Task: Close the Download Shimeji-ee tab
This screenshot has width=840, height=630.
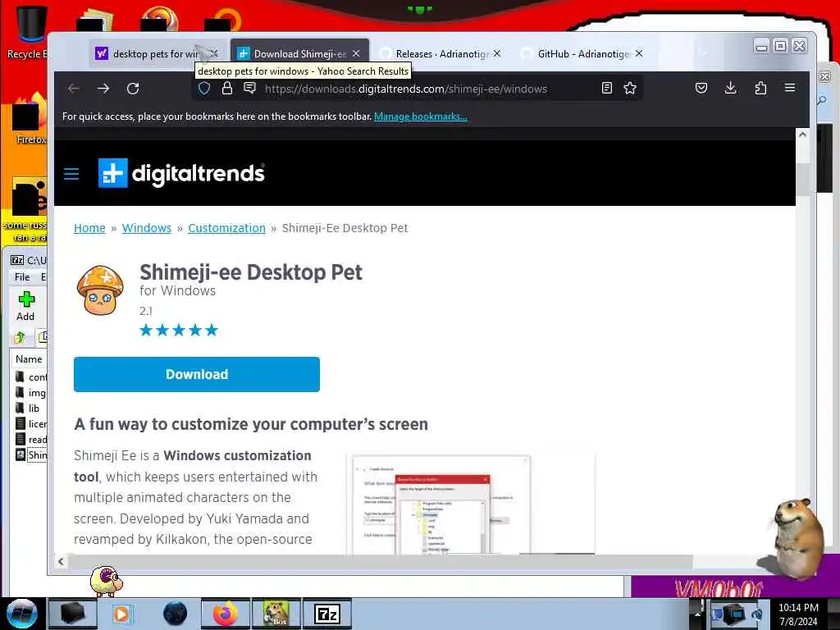Action: (356, 53)
